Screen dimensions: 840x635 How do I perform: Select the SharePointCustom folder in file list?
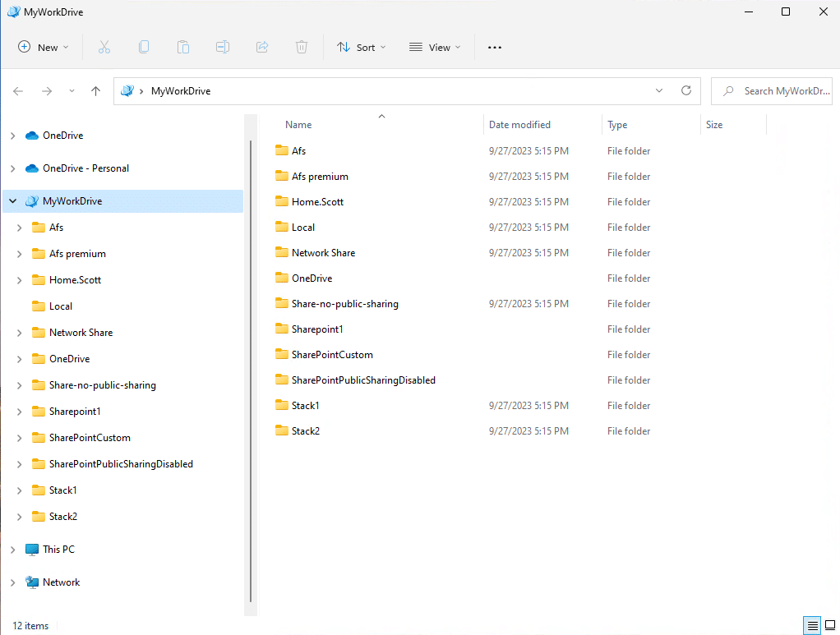[x=332, y=355]
